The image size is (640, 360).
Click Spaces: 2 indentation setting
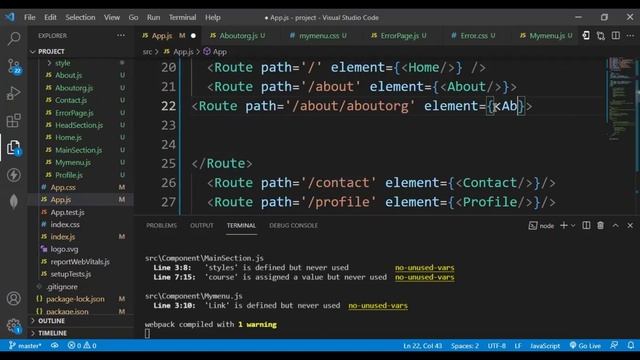pyautogui.click(x=464, y=345)
